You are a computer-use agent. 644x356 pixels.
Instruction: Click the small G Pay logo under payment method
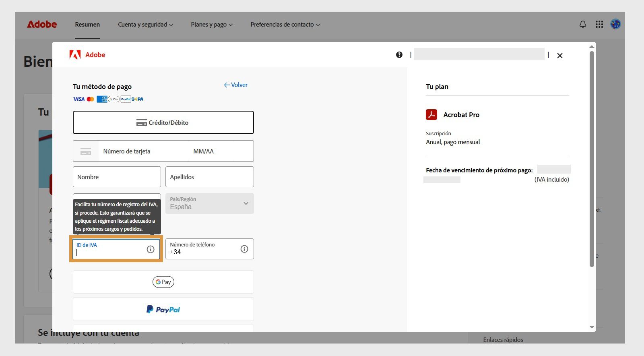click(x=114, y=99)
